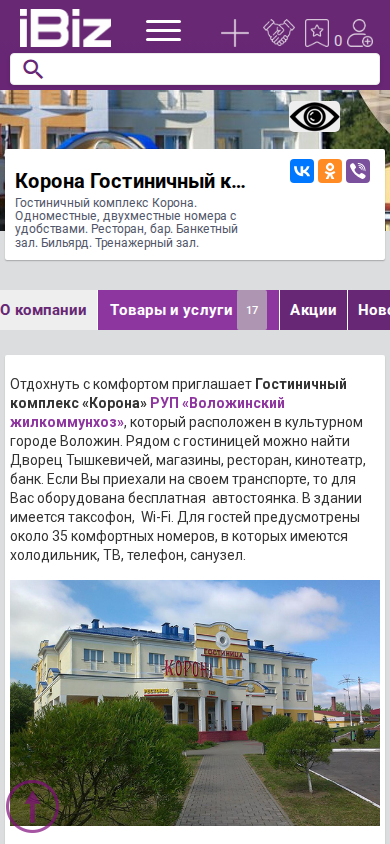Click the scroll-to-top arrow button
390x844 pixels.
(32, 806)
